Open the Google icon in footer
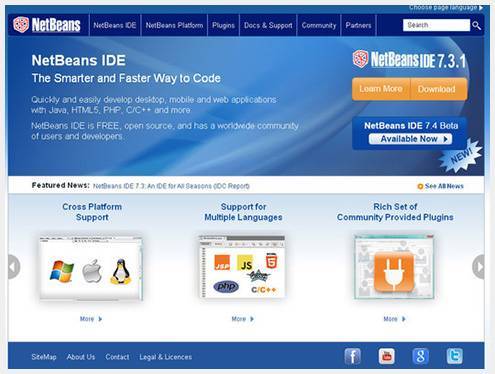 (x=421, y=356)
